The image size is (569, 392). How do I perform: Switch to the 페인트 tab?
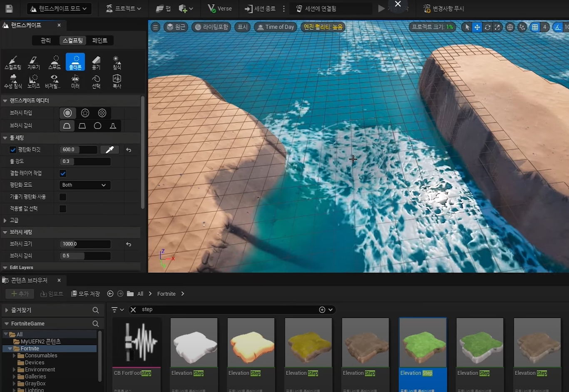click(x=100, y=40)
